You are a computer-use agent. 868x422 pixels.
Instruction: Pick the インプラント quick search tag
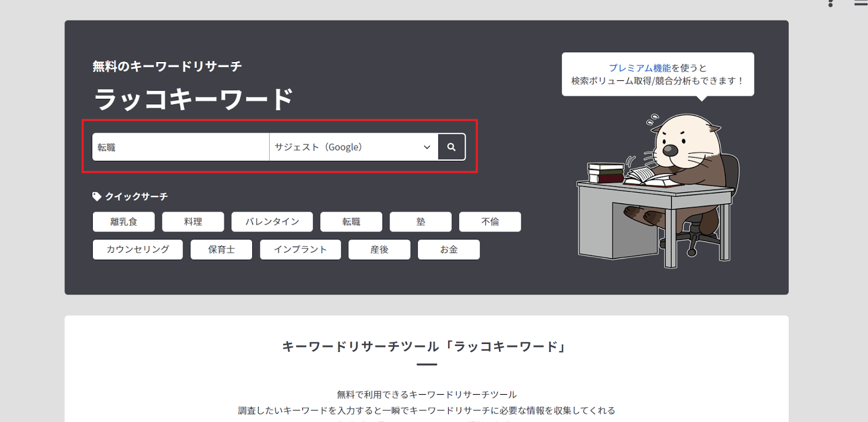point(301,249)
